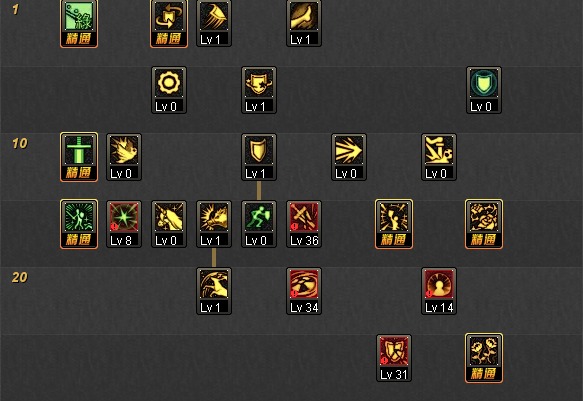Click the green running figure with shield skill
Image resolution: width=583 pixels, height=401 pixels.
click(x=259, y=224)
